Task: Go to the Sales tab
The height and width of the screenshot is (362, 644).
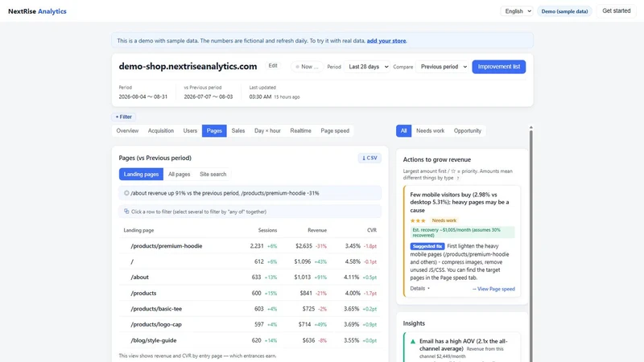Action: tap(238, 130)
